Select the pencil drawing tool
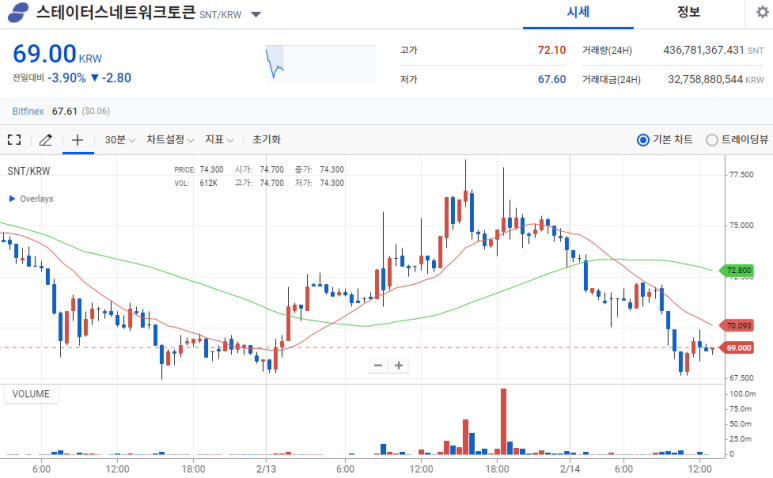 [x=45, y=140]
